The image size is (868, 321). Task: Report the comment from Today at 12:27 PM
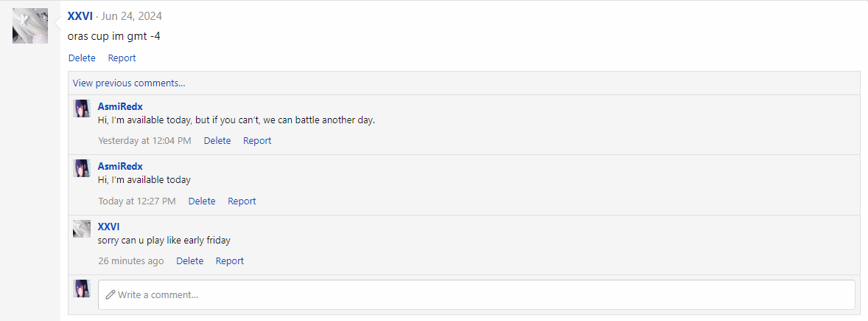(242, 201)
